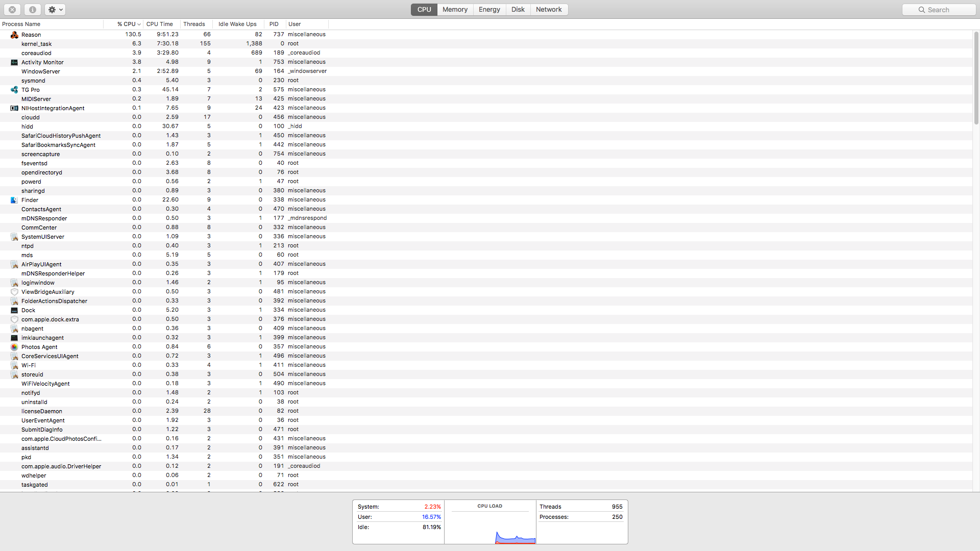Force quit the process with the X toolbar button
Image resolution: width=980 pixels, height=551 pixels.
(x=12, y=10)
